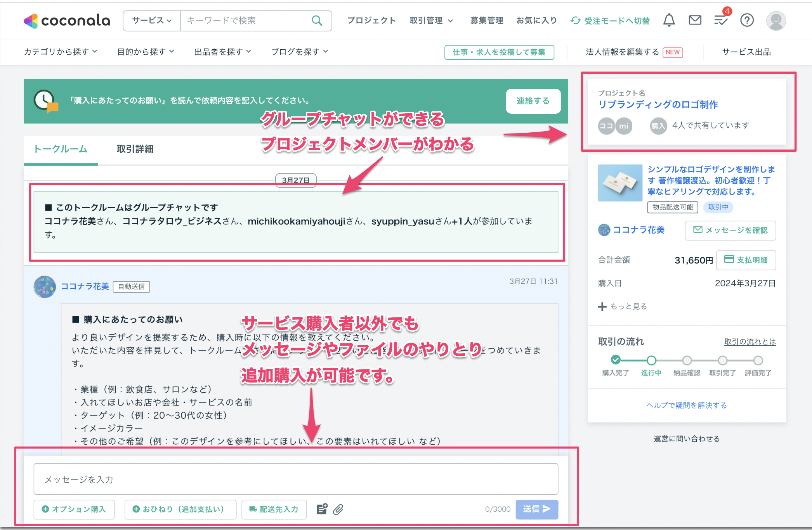The height and width of the screenshot is (530, 812).
Task: Click the paperclip attach file icon
Action: pyautogui.click(x=338, y=509)
